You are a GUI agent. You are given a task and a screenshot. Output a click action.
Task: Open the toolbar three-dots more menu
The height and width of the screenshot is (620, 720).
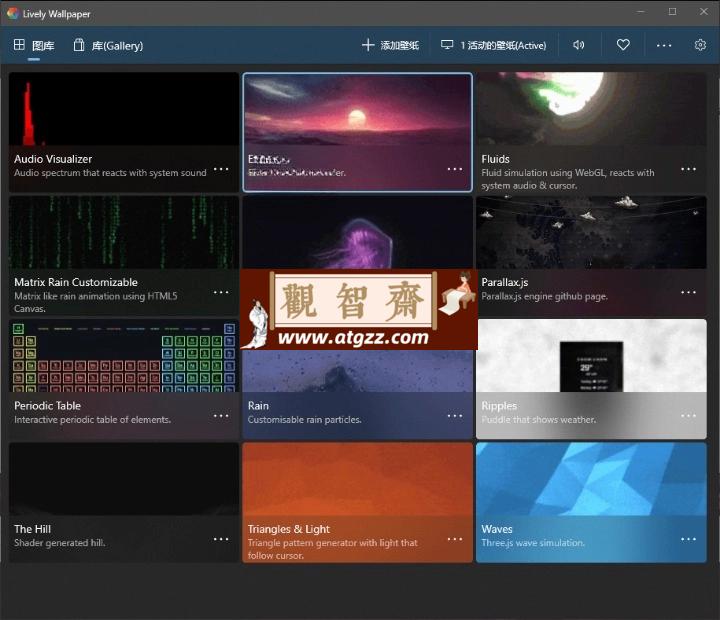664,45
